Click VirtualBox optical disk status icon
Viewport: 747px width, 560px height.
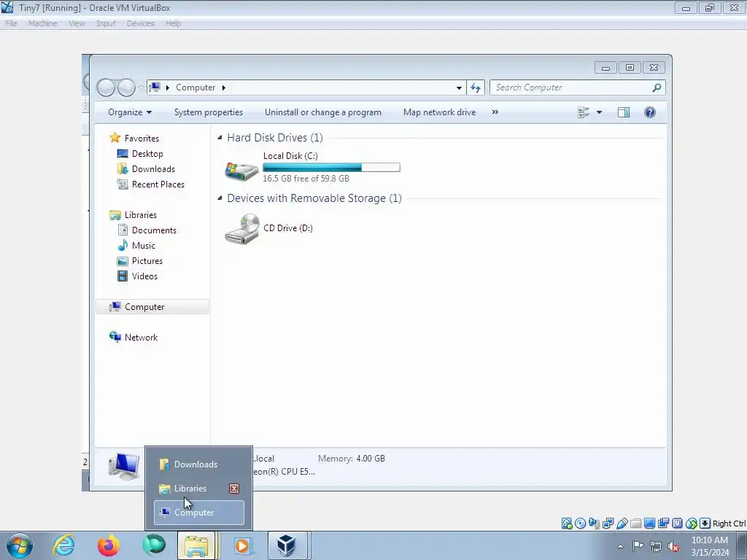(x=580, y=524)
